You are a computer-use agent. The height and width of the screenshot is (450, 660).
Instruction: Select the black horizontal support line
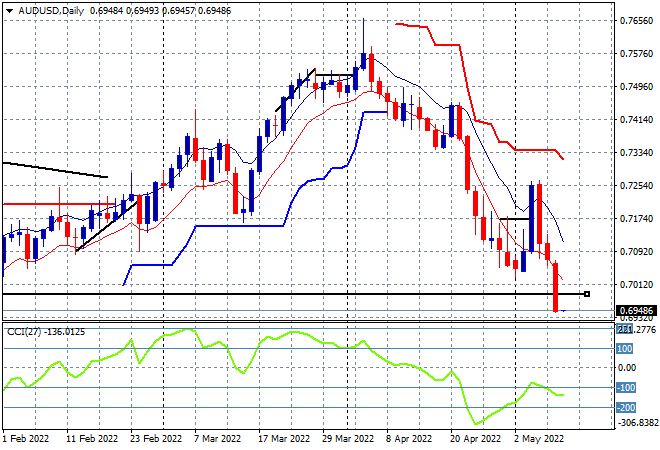click(300, 294)
